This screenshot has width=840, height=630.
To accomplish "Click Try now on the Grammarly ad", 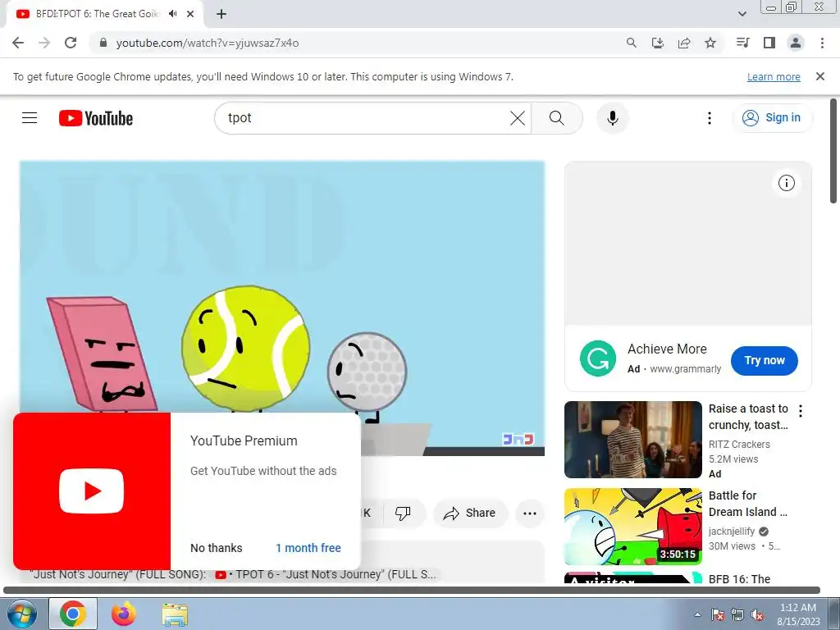I will pyautogui.click(x=765, y=361).
